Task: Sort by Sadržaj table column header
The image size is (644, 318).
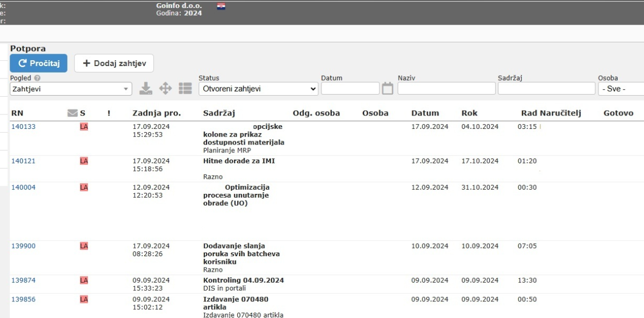Action: click(219, 113)
